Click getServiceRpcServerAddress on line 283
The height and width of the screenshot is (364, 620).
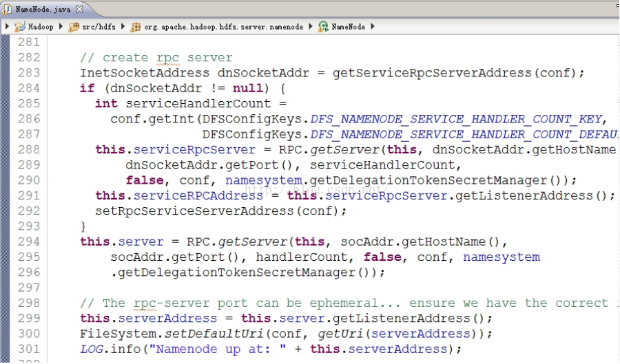(x=432, y=73)
